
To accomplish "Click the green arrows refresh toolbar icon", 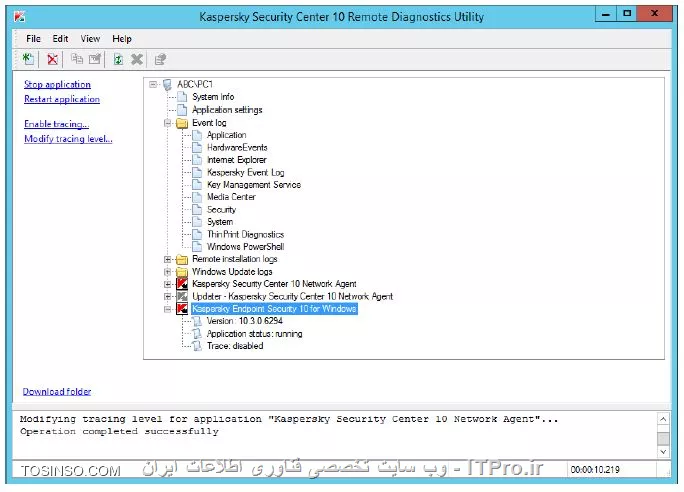I will click(118, 59).
